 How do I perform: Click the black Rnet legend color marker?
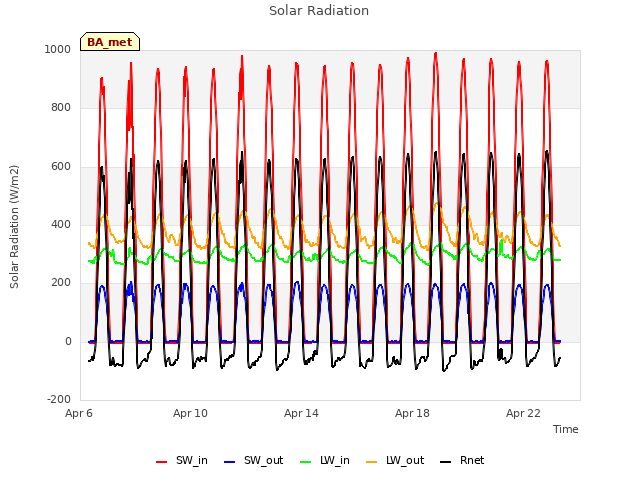[x=446, y=462]
